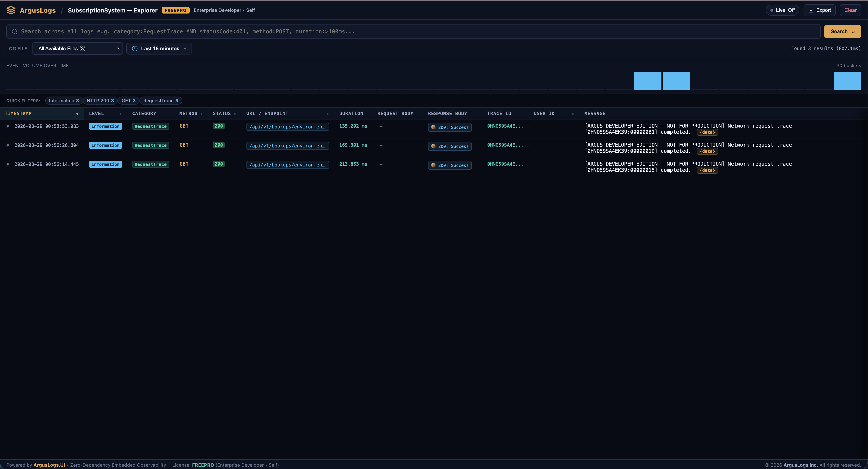Click the ArgusLogs.UI link in footer
The height and width of the screenshot is (469, 868).
pyautogui.click(x=49, y=465)
